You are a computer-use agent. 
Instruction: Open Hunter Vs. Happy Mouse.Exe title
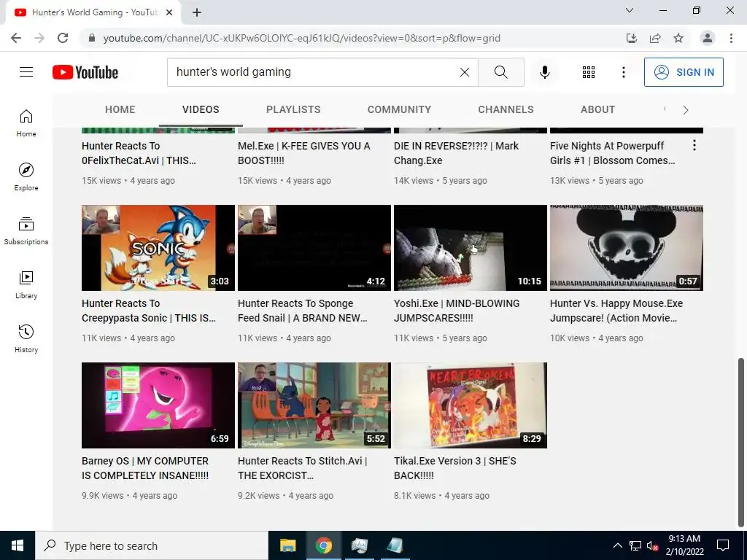pyautogui.click(x=616, y=311)
